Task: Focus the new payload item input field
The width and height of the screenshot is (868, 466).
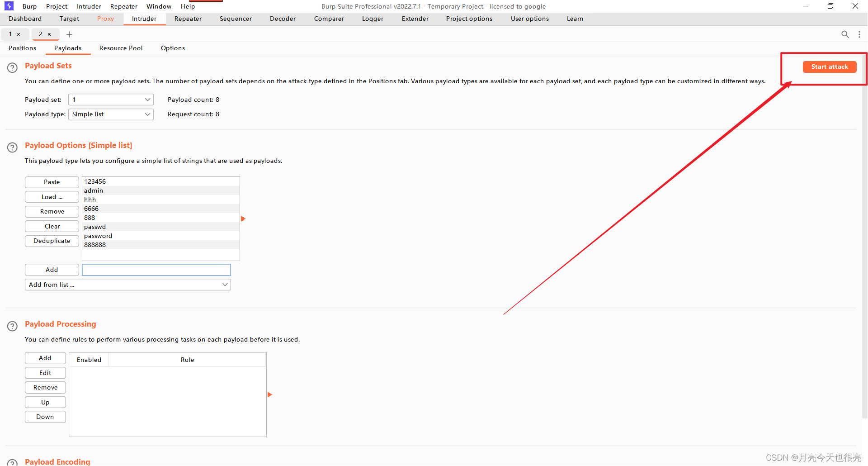Action: coord(156,270)
